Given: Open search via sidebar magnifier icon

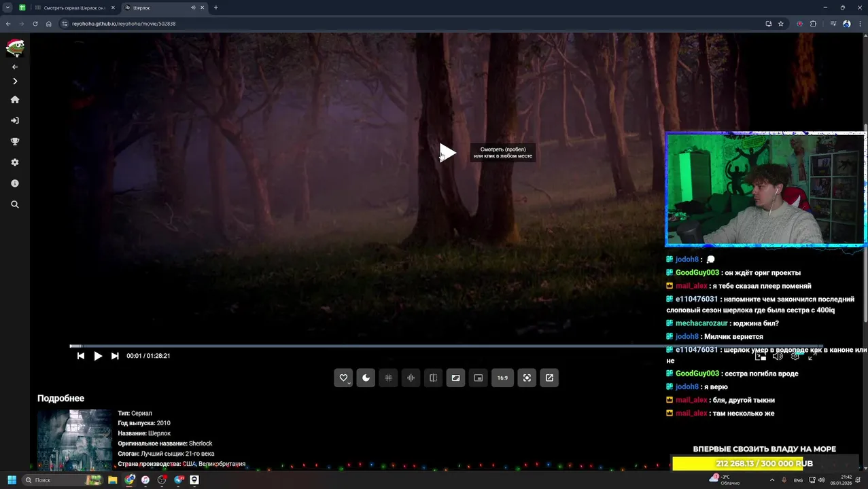Looking at the screenshot, I should pos(15,204).
